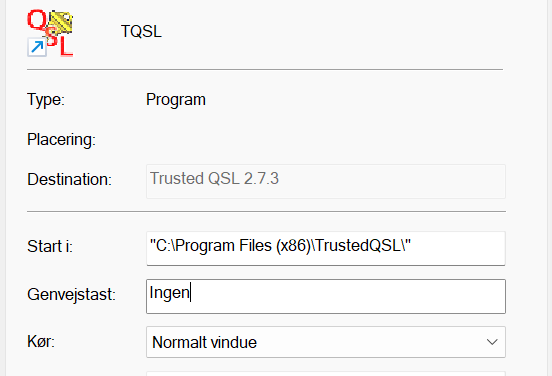Click the Placering label

(61, 140)
